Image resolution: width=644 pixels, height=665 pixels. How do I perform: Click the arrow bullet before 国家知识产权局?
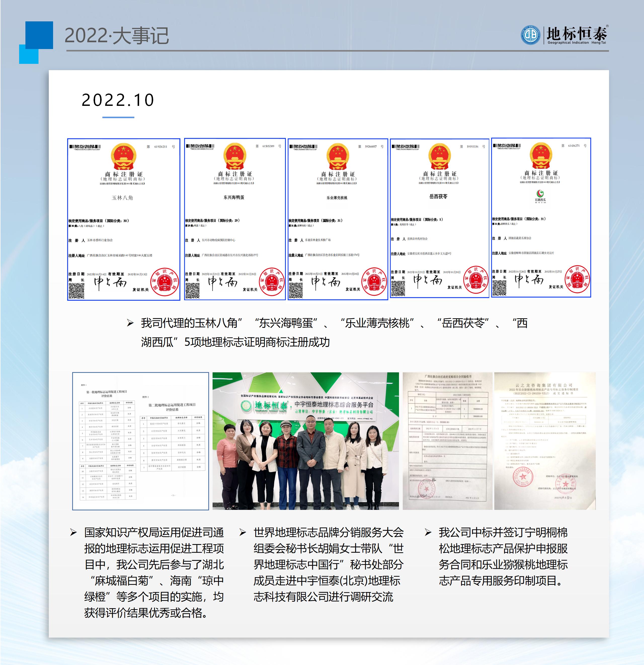[73, 532]
